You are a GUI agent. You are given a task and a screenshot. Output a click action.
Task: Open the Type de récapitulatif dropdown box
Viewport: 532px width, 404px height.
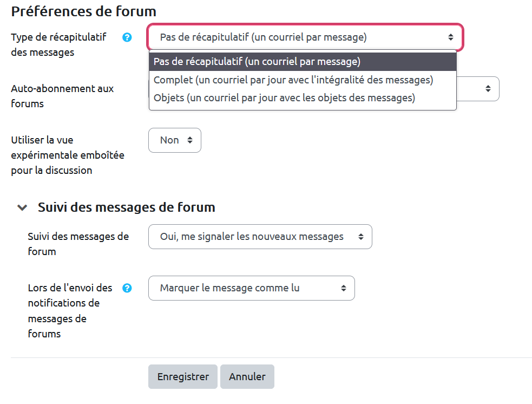coord(305,37)
